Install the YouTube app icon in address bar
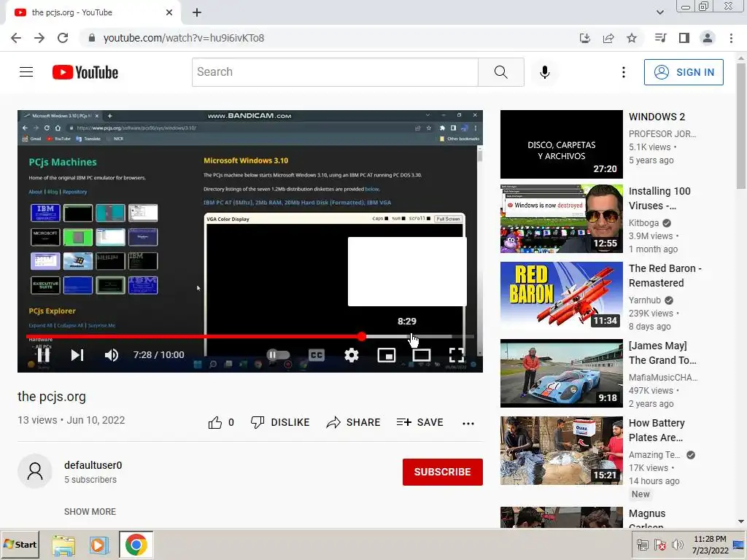 coord(584,38)
